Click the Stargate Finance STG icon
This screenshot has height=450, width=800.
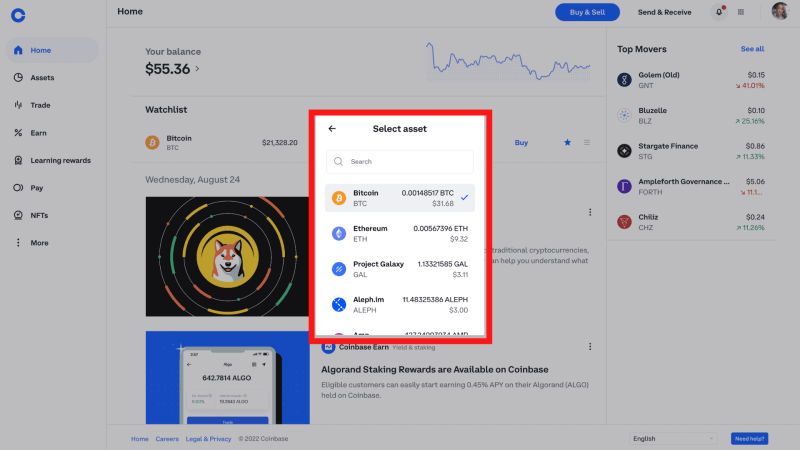point(624,151)
